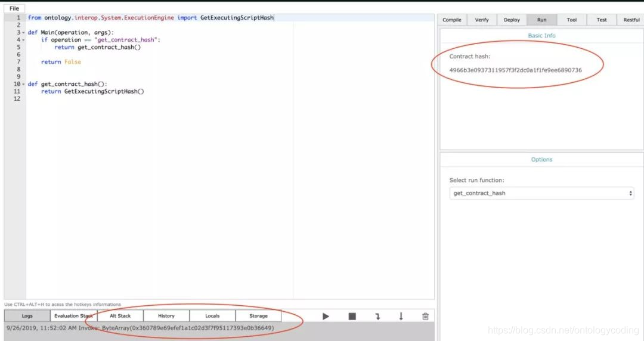Switch to the Verify tab

point(482,20)
